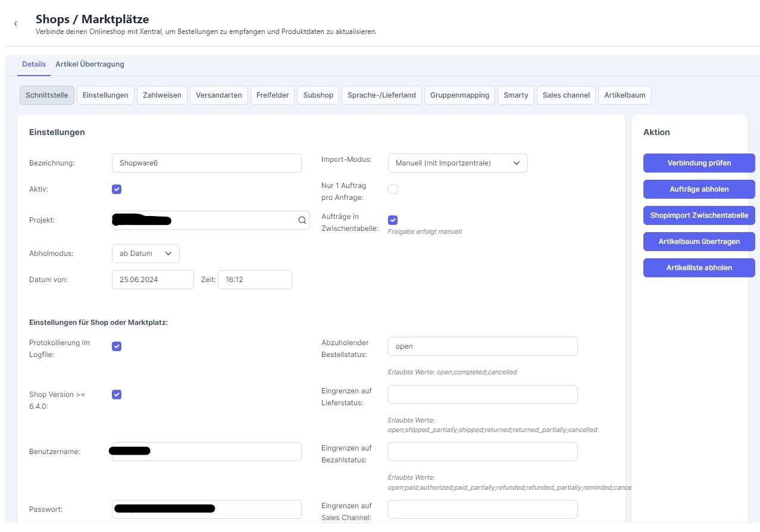Expand the Abholmodus dropdown
Image resolution: width=760 pixels, height=532 pixels.
tap(146, 254)
